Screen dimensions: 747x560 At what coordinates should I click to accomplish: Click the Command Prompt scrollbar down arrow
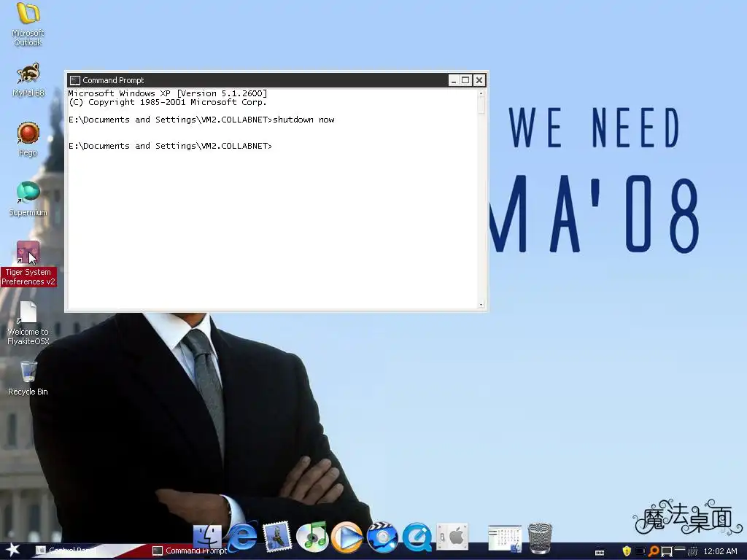[x=481, y=304]
